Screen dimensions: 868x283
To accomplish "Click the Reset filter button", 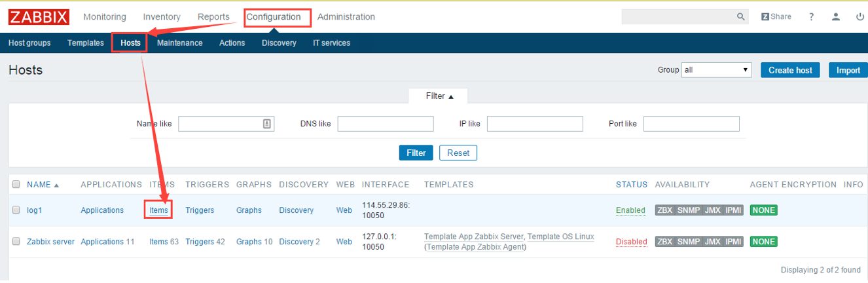I will coord(458,153).
